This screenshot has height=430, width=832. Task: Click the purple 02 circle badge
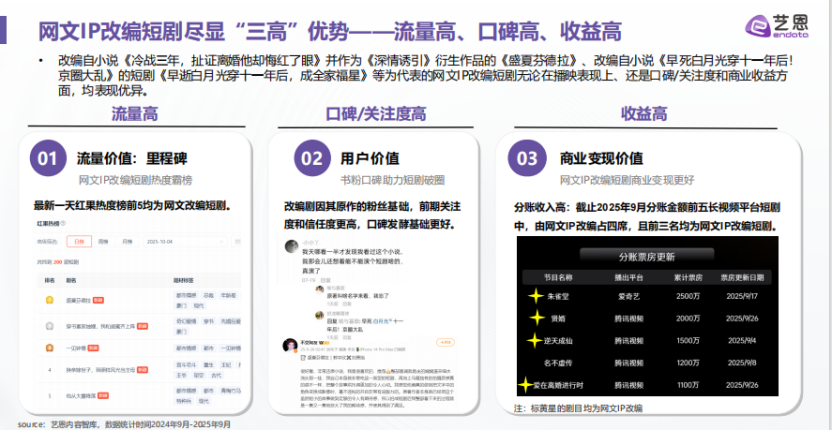click(x=312, y=158)
